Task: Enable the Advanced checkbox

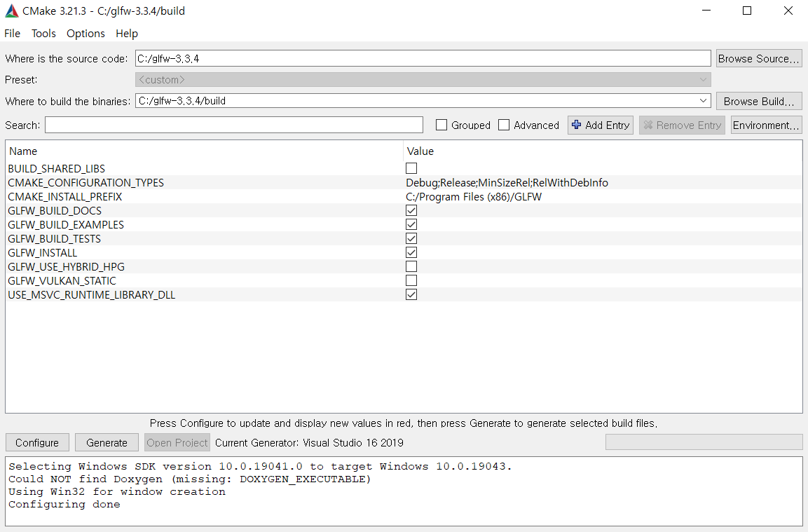Action: pyautogui.click(x=504, y=125)
